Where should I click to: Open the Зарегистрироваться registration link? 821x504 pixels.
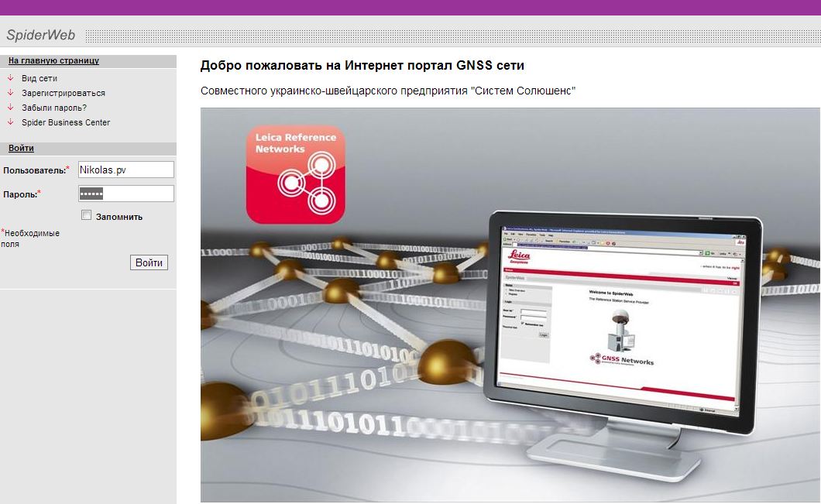click(x=64, y=93)
